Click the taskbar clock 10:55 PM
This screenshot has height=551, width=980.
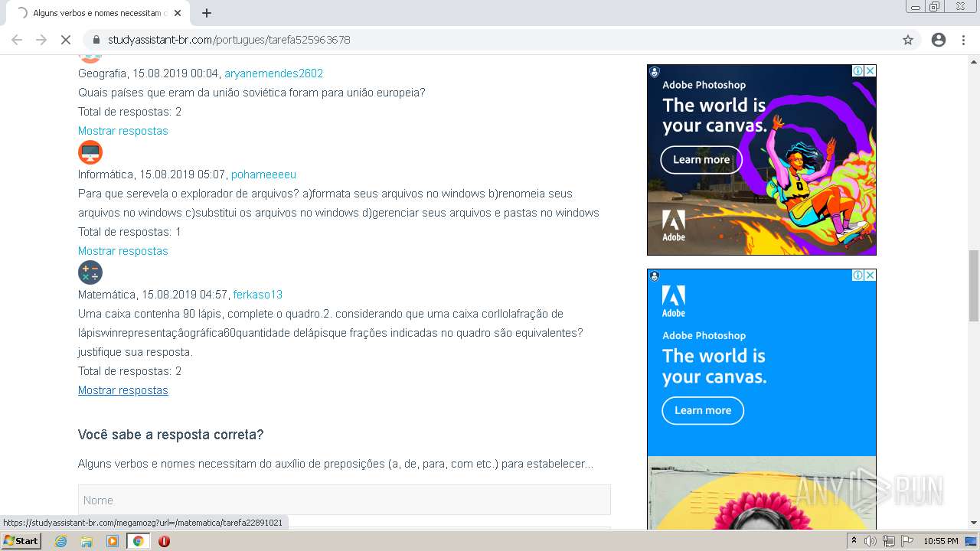pos(941,541)
